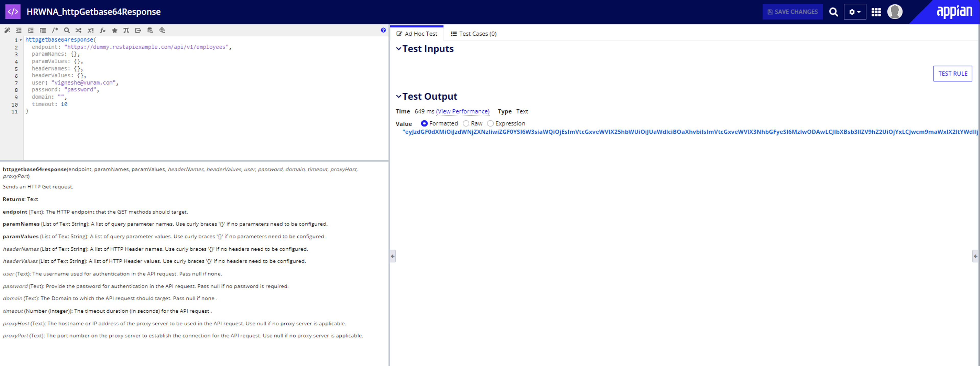980x366 pixels.
Task: Click the export arrow box toolbar icon
Action: (x=138, y=30)
